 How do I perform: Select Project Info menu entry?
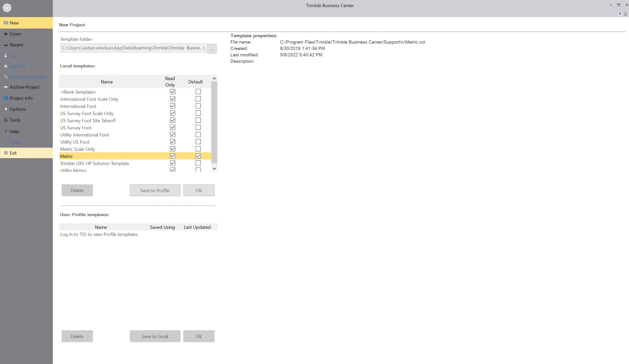coord(26,98)
